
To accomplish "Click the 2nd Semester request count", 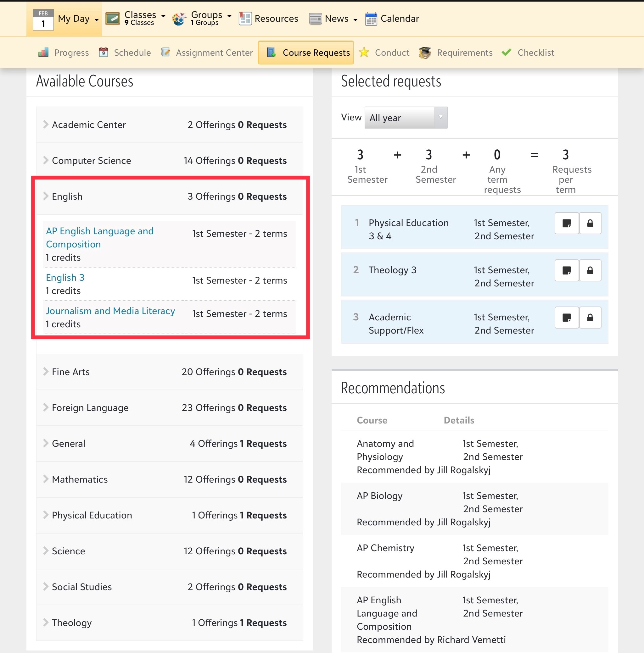I will [x=429, y=155].
